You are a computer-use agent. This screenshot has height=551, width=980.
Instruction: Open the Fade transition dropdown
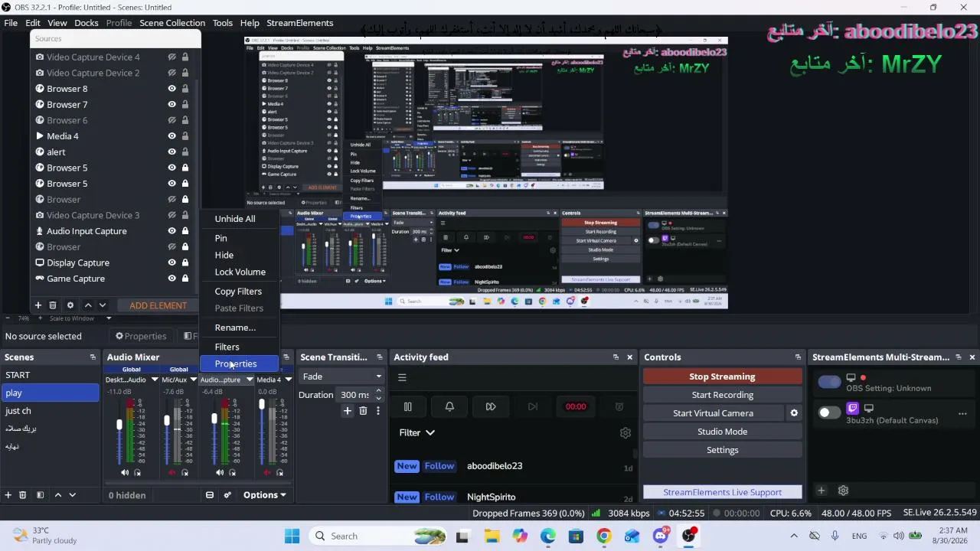click(x=341, y=377)
